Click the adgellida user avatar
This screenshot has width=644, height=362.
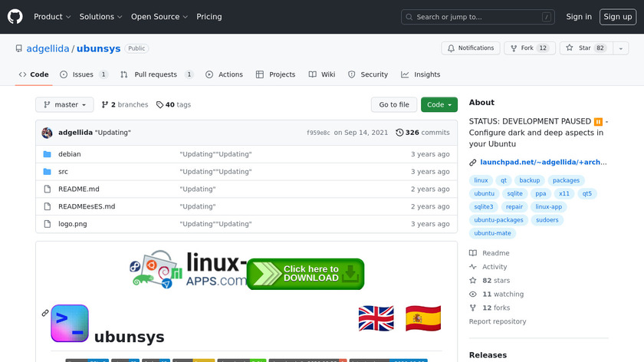pos(47,133)
